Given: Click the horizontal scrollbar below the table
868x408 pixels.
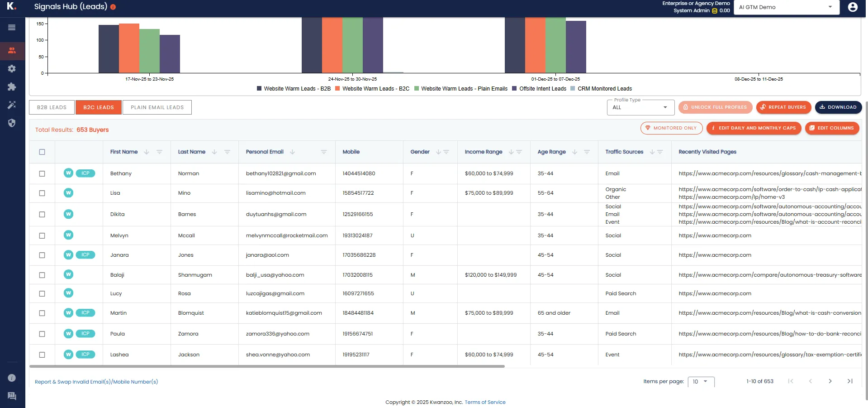Looking at the screenshot, I should pyautogui.click(x=267, y=366).
